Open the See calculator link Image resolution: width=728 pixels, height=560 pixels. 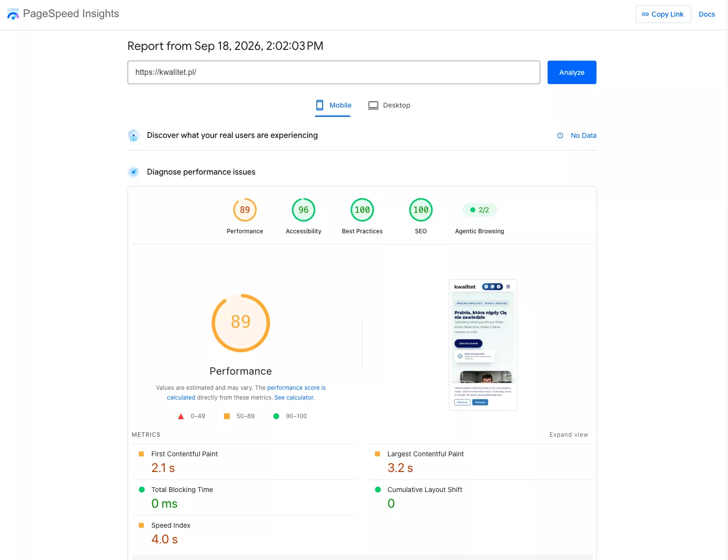(294, 398)
